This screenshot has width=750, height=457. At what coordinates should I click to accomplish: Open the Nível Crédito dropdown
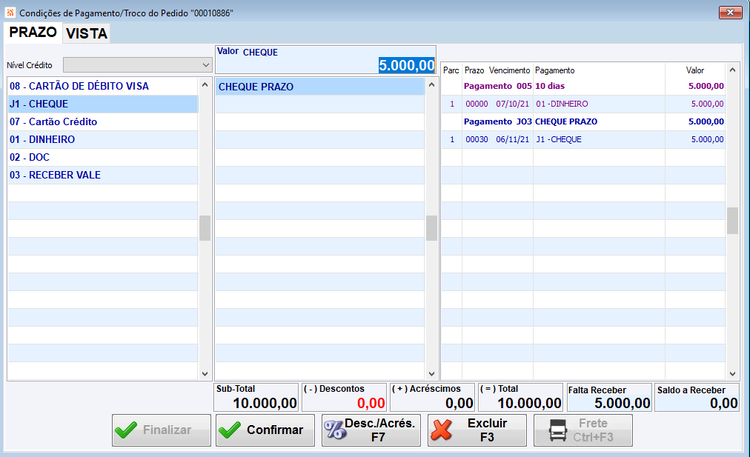tap(138, 65)
